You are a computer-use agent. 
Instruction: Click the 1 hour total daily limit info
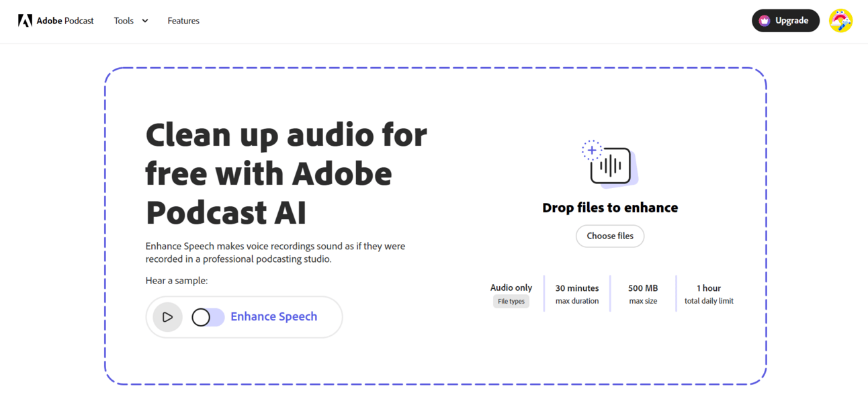tap(709, 294)
